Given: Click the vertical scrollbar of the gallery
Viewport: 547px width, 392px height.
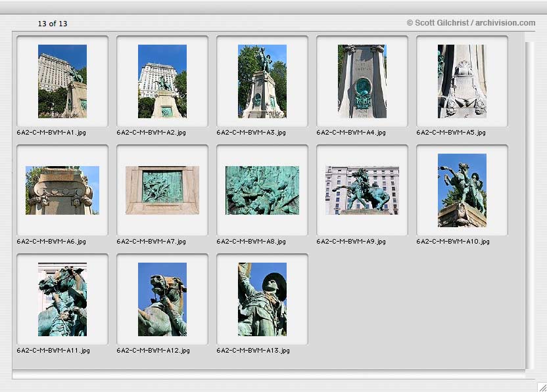Looking at the screenshot, I should click(529, 206).
